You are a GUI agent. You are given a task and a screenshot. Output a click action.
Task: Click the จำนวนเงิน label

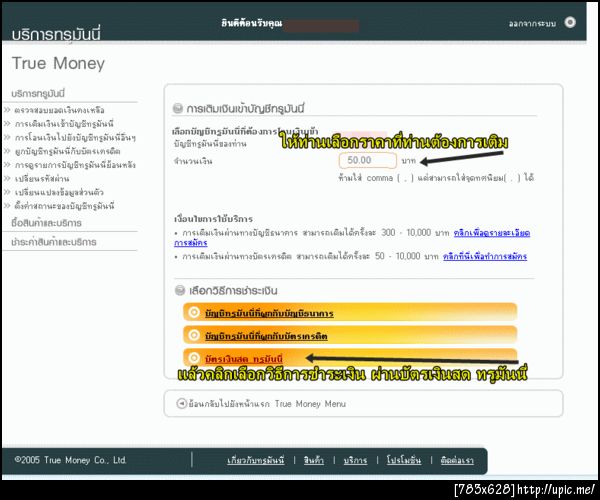193,161
